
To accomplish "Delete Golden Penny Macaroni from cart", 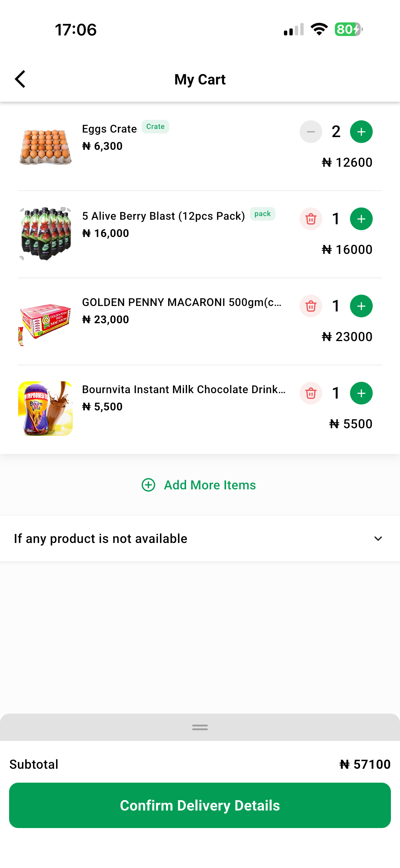I will [311, 306].
